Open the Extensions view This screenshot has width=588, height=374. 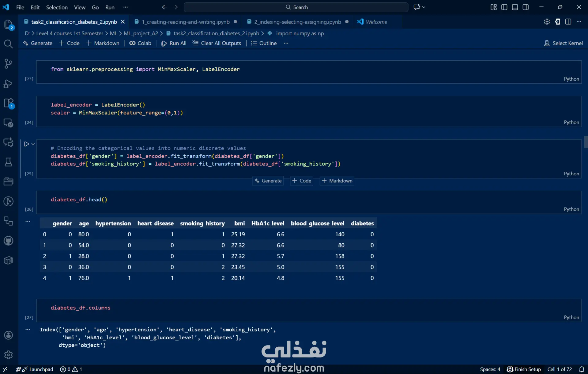[8, 103]
